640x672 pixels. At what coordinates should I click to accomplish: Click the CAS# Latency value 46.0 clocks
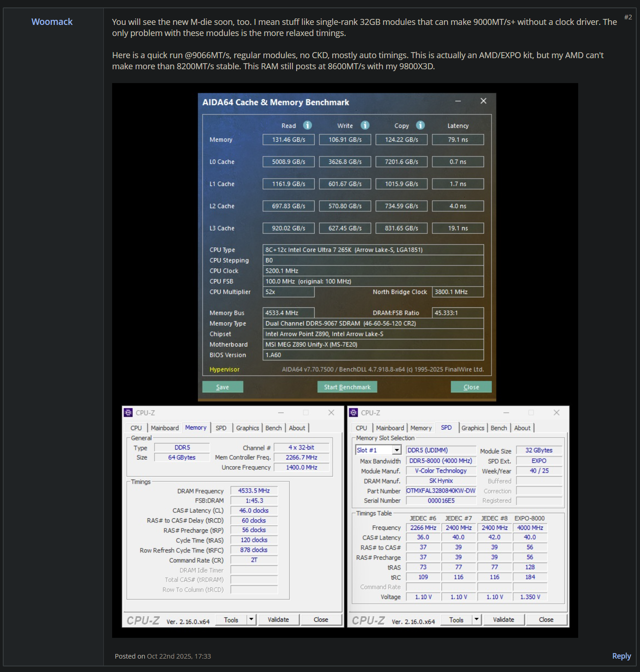pos(254,510)
